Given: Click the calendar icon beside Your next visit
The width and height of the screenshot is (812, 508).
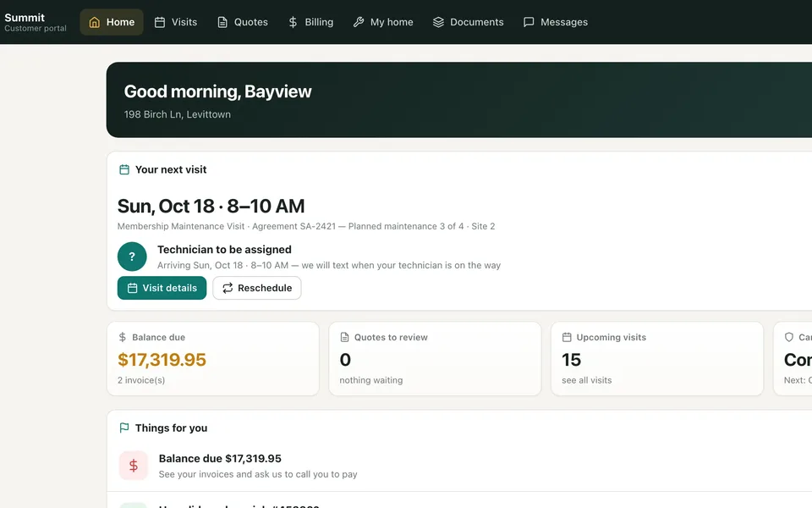Looking at the screenshot, I should click(x=124, y=169).
